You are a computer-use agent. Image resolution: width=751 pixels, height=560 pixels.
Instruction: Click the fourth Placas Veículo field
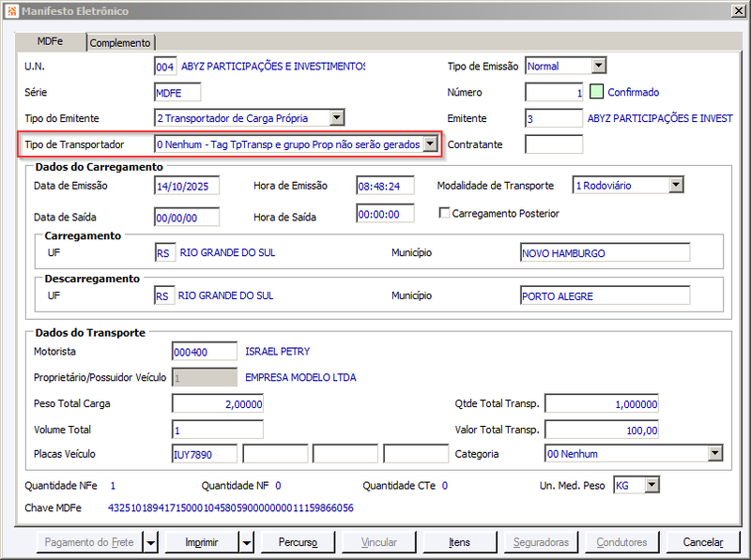416,454
